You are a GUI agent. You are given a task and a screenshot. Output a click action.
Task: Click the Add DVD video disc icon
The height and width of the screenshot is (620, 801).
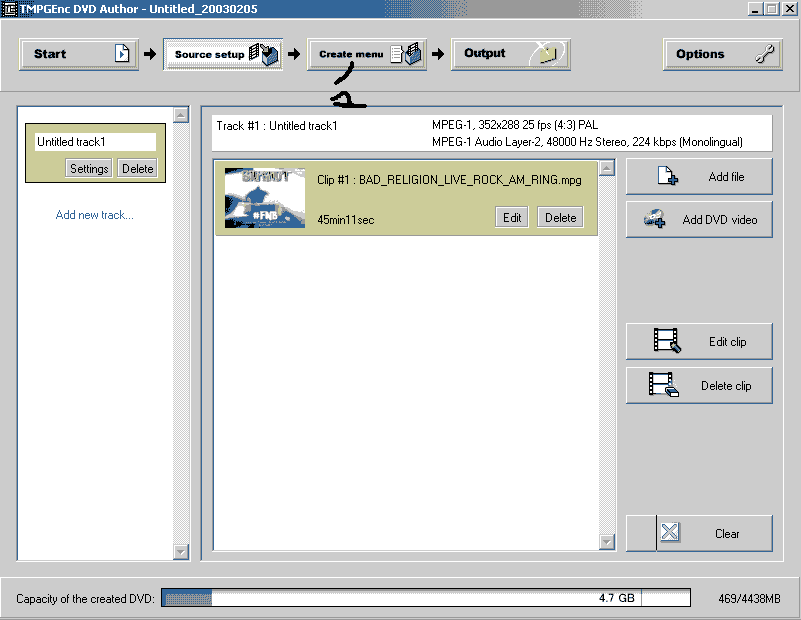click(654, 219)
